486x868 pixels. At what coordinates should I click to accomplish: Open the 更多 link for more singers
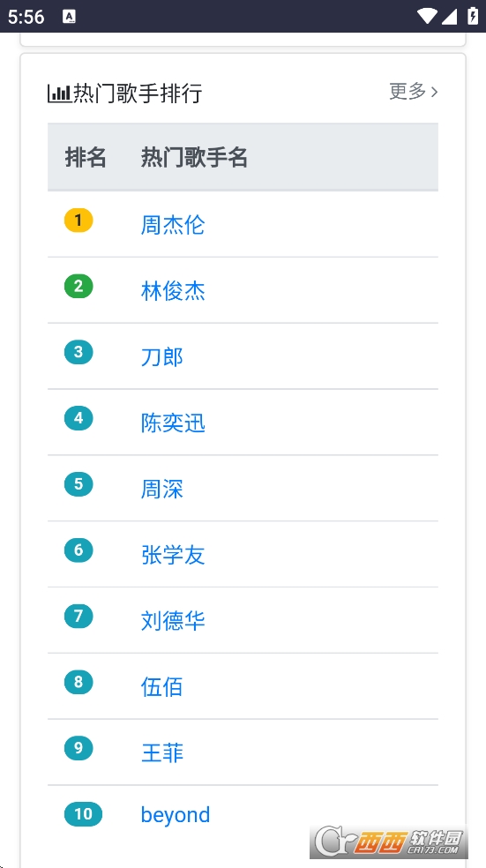point(413,92)
